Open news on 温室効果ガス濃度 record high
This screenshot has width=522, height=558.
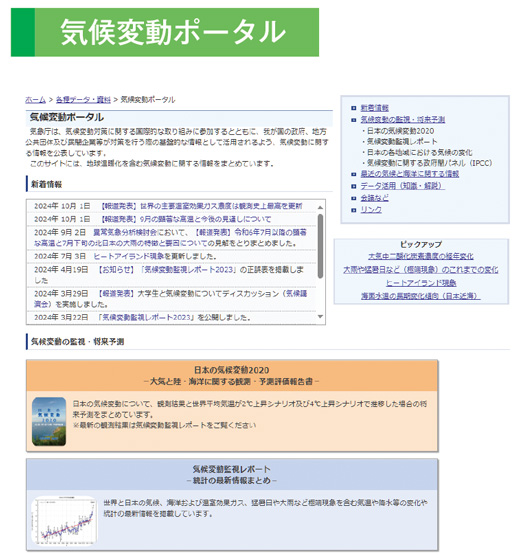(201, 206)
